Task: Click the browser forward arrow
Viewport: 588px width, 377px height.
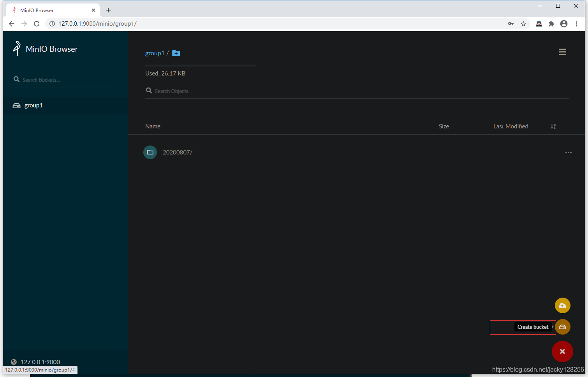Action: (x=24, y=24)
